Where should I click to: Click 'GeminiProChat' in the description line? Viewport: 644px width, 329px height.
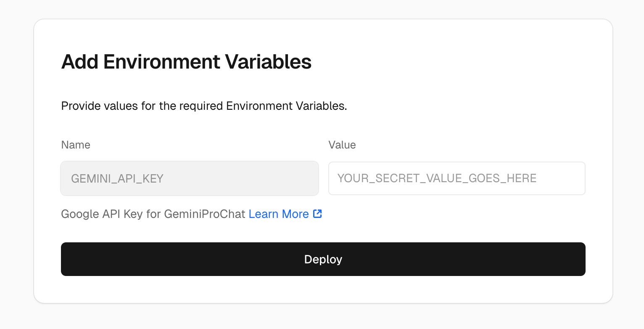pos(204,214)
